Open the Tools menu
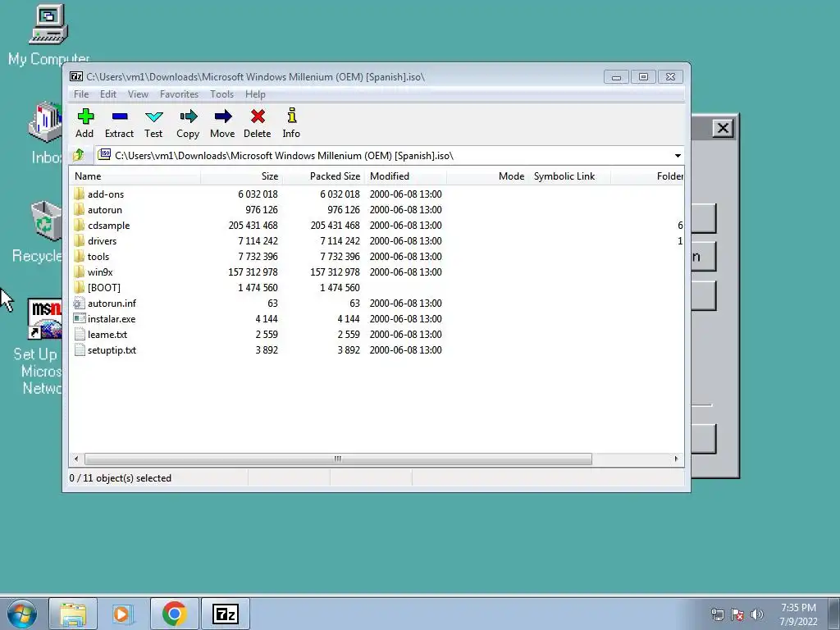840x630 pixels. coord(221,94)
